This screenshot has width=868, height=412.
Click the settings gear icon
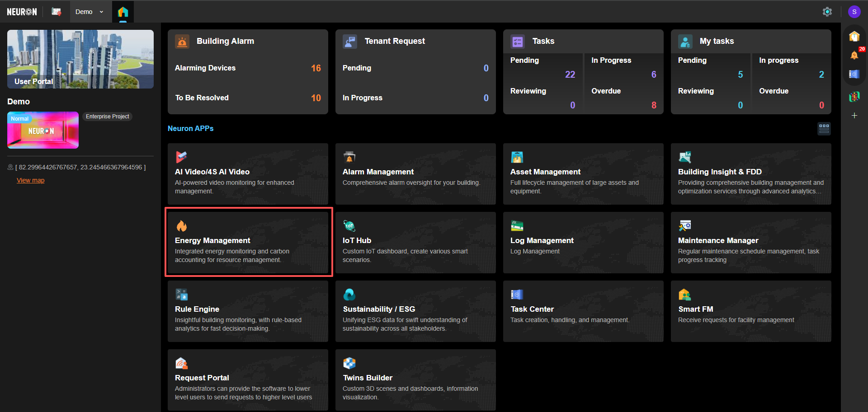point(827,12)
